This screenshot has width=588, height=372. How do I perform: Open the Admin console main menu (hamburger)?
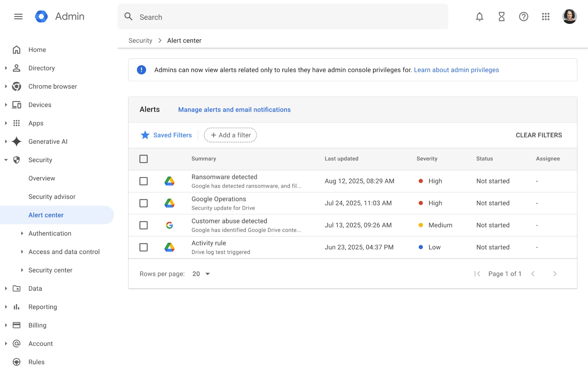click(x=18, y=17)
